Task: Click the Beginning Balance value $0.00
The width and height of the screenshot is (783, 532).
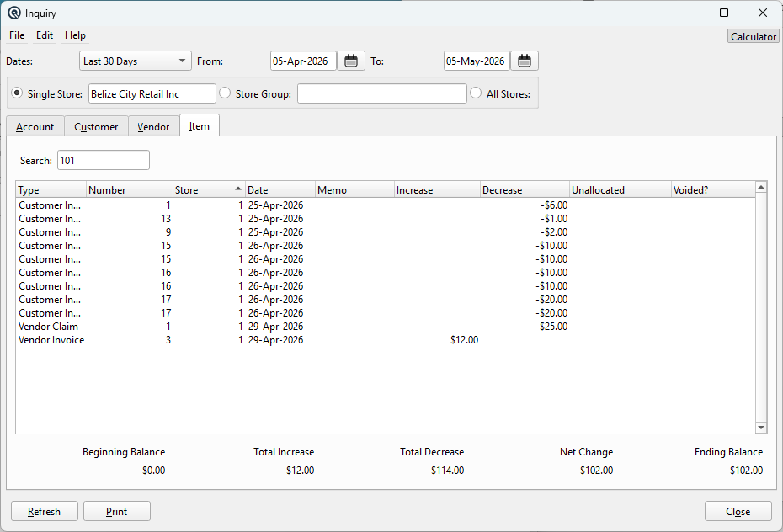Action: [x=153, y=470]
